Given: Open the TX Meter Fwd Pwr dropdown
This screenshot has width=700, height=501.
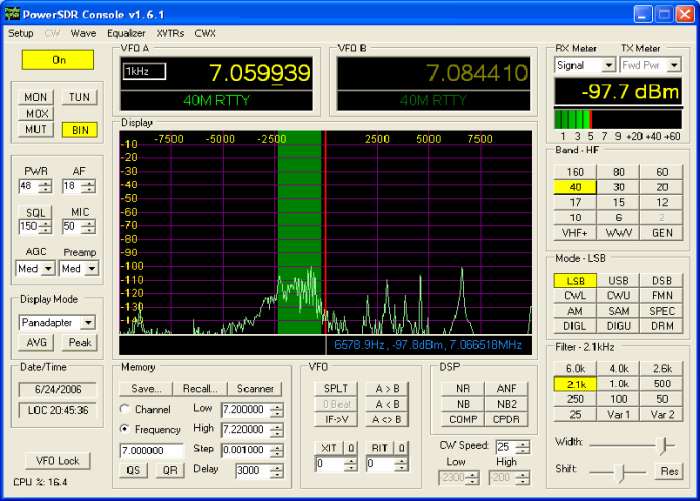Looking at the screenshot, I should click(674, 66).
